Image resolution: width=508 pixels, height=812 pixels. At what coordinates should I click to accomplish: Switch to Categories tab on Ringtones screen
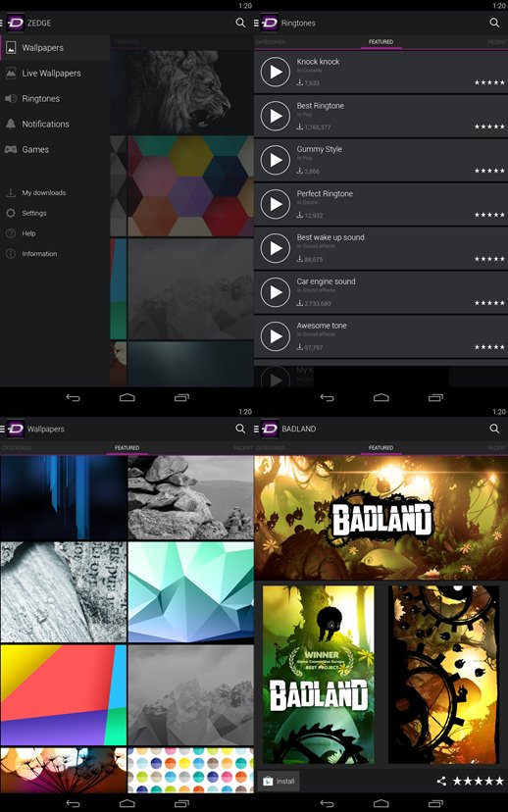click(271, 42)
